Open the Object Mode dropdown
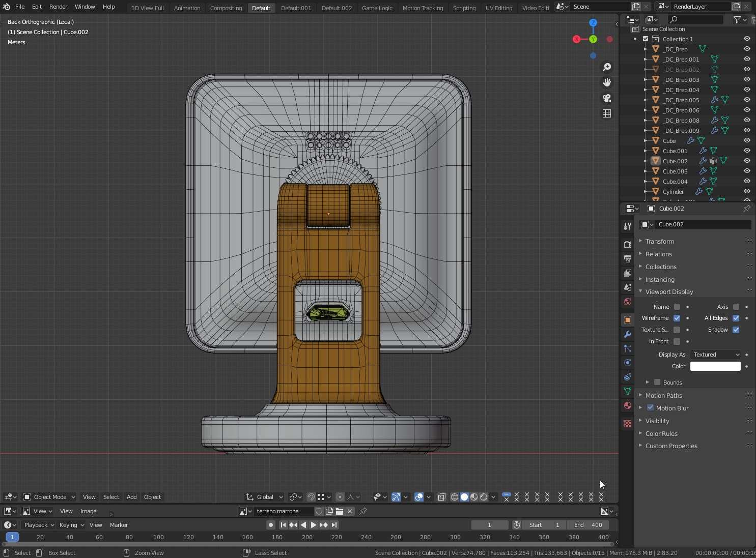The width and height of the screenshot is (756, 558). coord(49,497)
